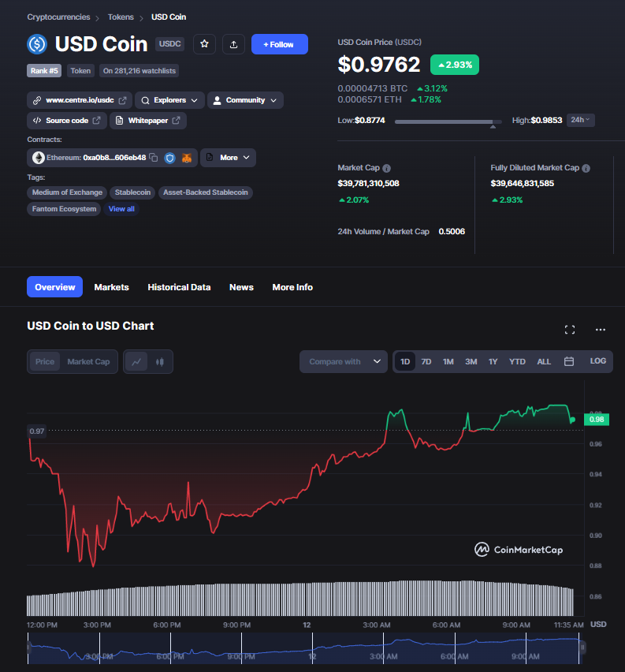
Task: Select the 1Y time range
Action: tap(493, 361)
